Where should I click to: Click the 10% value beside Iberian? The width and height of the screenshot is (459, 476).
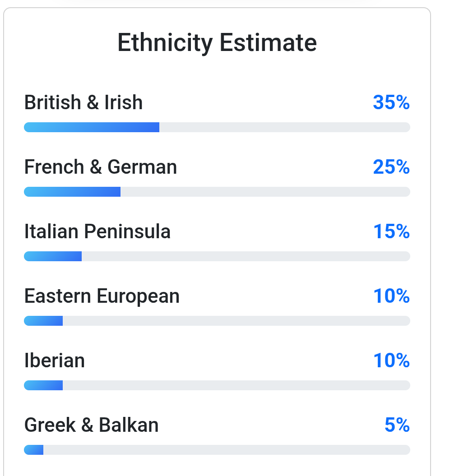point(391,360)
